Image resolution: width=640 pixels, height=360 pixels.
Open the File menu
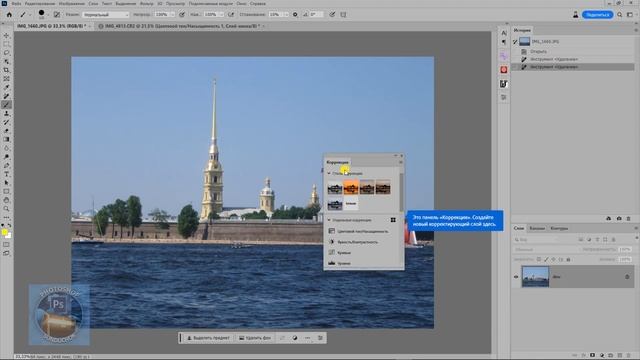tap(16, 3)
